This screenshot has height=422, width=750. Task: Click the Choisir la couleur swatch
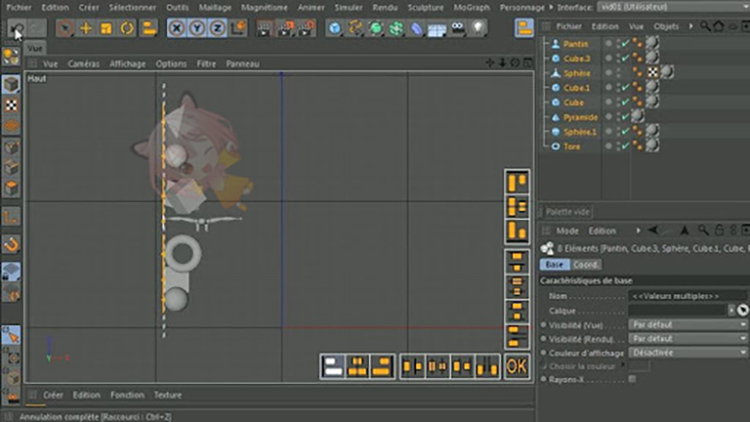[x=639, y=366]
